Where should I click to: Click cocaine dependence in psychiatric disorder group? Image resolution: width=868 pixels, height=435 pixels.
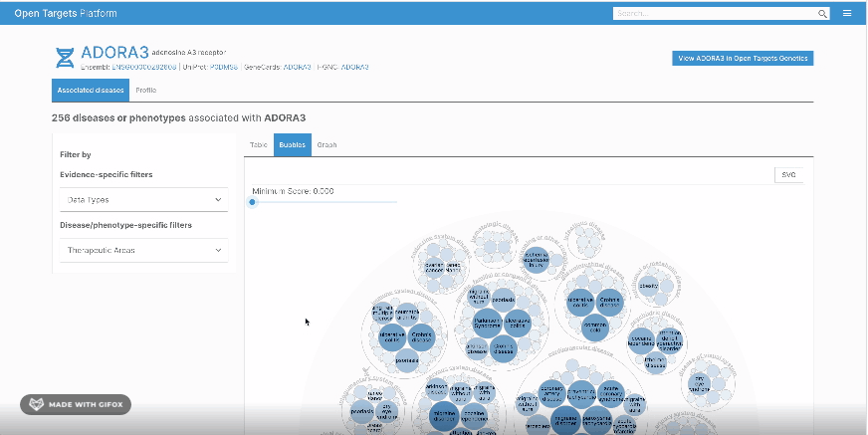[x=641, y=341]
